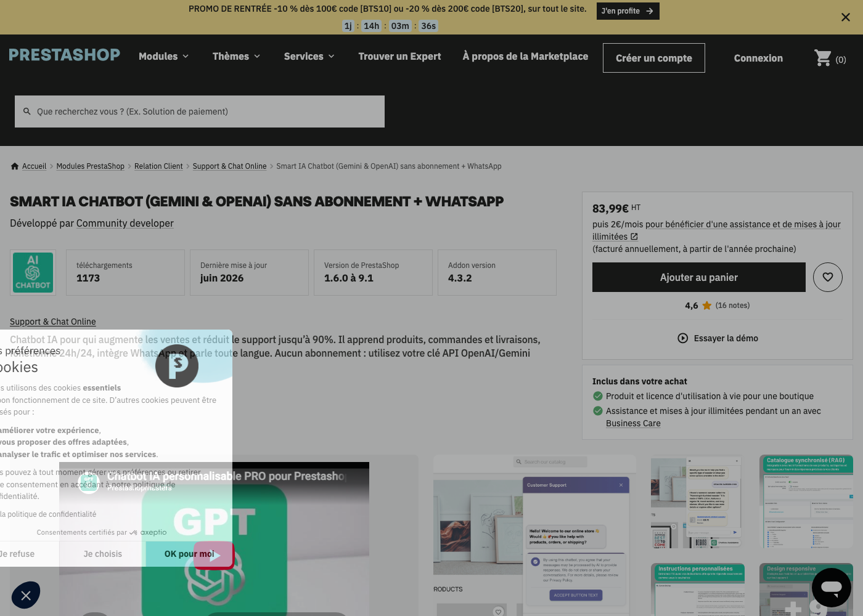Image resolution: width=863 pixels, height=616 pixels.
Task: Open la politique de confidentialité link
Action: [48, 514]
